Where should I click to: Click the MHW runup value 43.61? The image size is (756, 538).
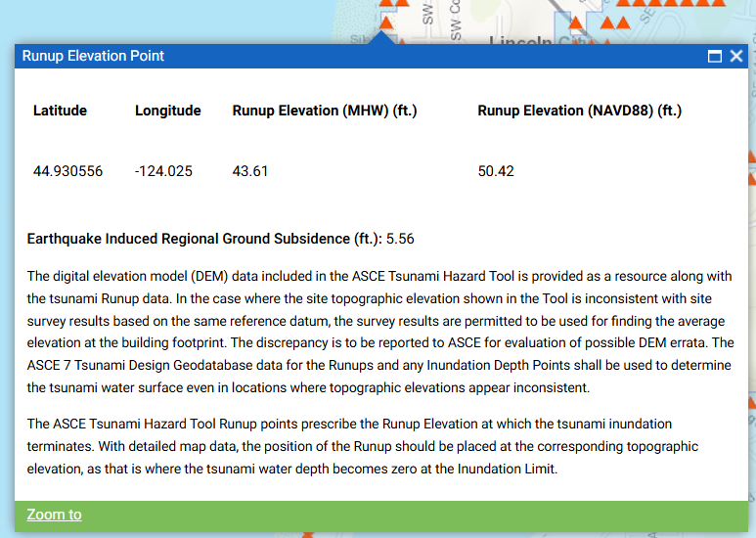pos(250,171)
